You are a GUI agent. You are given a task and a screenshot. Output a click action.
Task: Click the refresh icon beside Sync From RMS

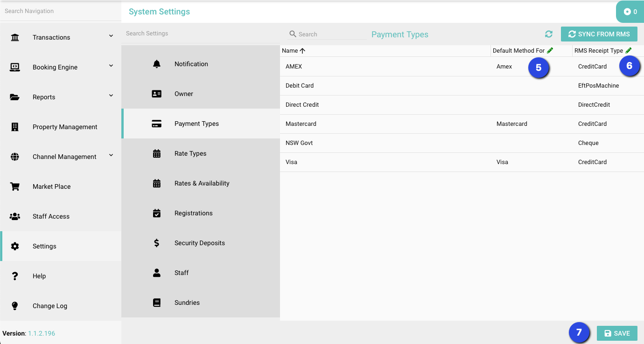tap(549, 34)
